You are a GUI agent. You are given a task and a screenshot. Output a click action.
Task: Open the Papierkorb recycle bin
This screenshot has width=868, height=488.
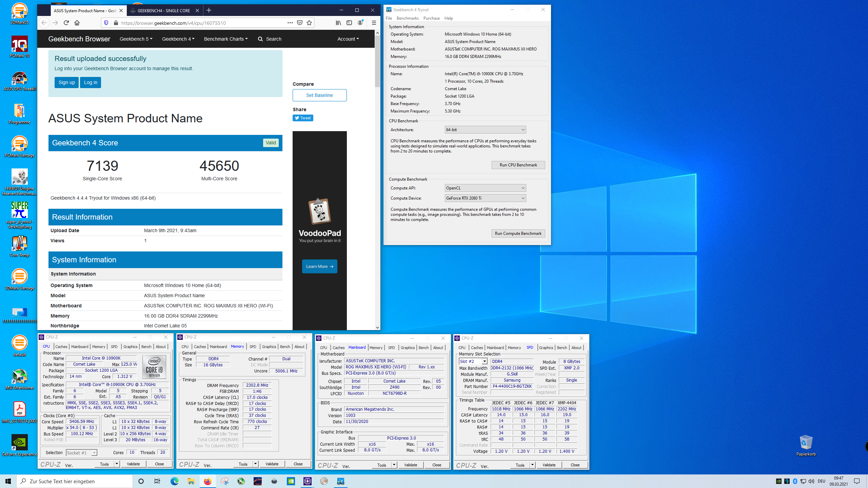(806, 445)
